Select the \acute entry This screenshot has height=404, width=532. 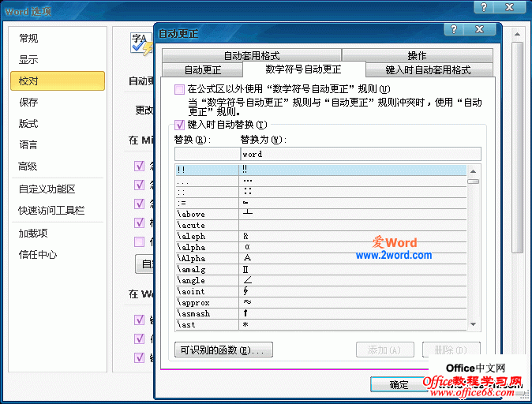(x=321, y=225)
